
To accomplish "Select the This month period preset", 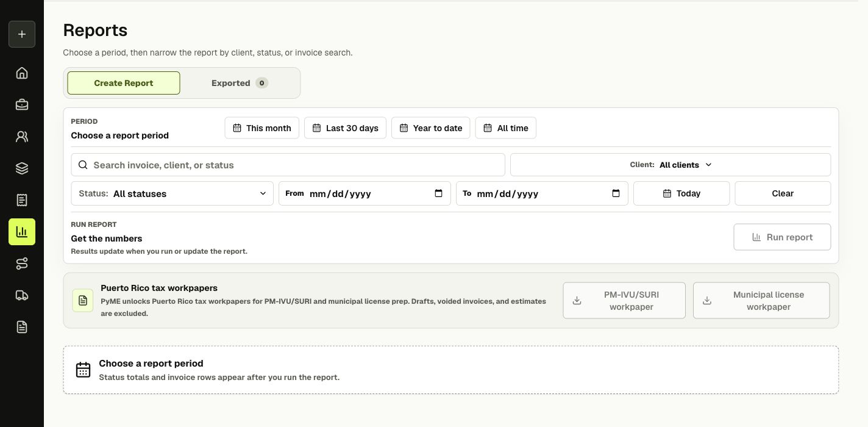I will pos(262,128).
